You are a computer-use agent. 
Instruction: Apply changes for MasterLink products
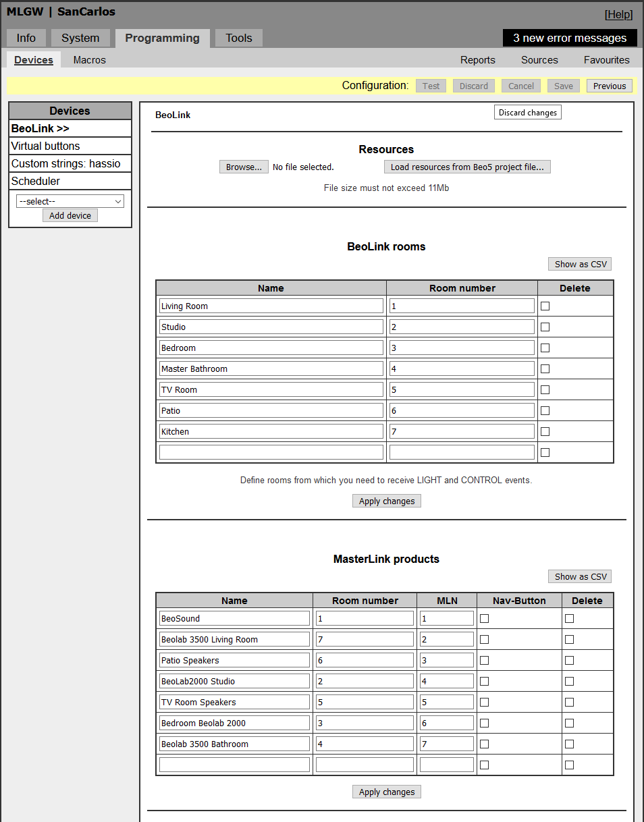coord(387,792)
